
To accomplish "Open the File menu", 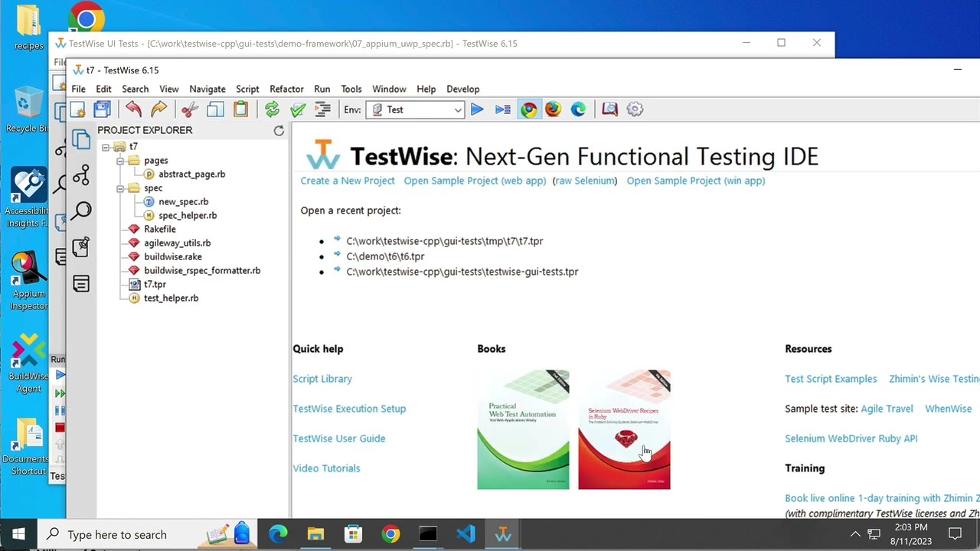I will [78, 90].
